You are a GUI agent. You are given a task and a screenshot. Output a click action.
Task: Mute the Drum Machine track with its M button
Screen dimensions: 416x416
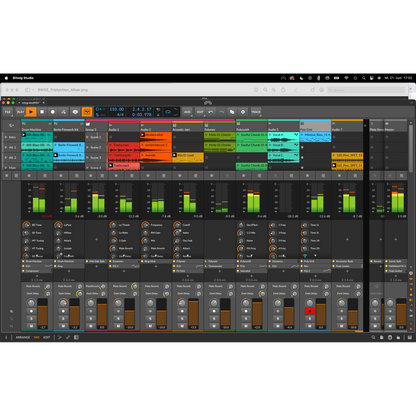(31, 326)
